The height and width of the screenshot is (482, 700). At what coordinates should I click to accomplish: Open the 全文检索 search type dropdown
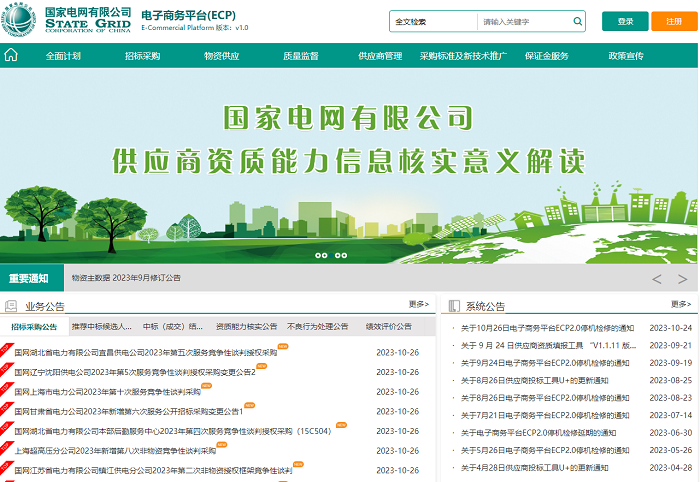coord(433,21)
